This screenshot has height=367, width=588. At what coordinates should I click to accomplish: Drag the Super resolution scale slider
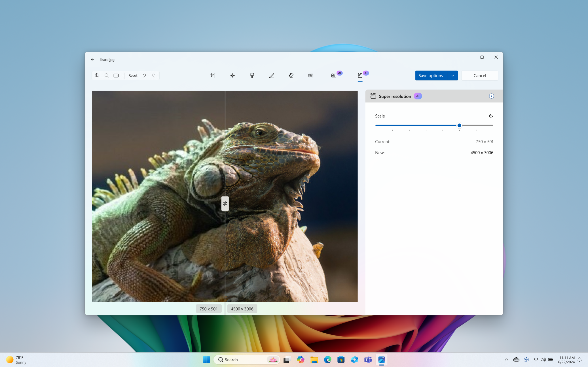459,125
